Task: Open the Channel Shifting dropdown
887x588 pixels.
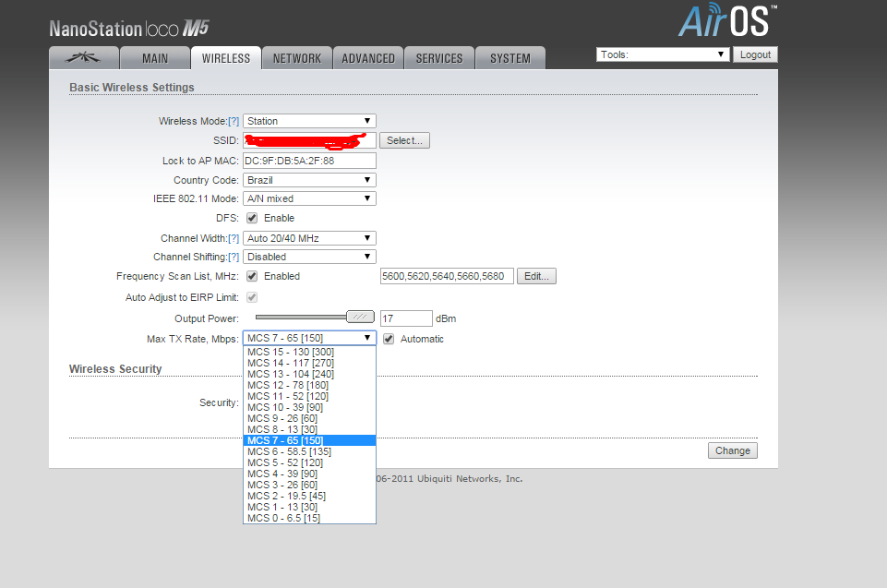Action: (x=309, y=257)
